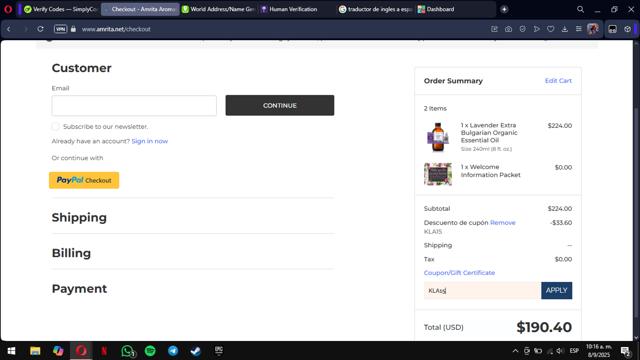
Task: Open the browser tab search magnifier
Action: click(580, 9)
